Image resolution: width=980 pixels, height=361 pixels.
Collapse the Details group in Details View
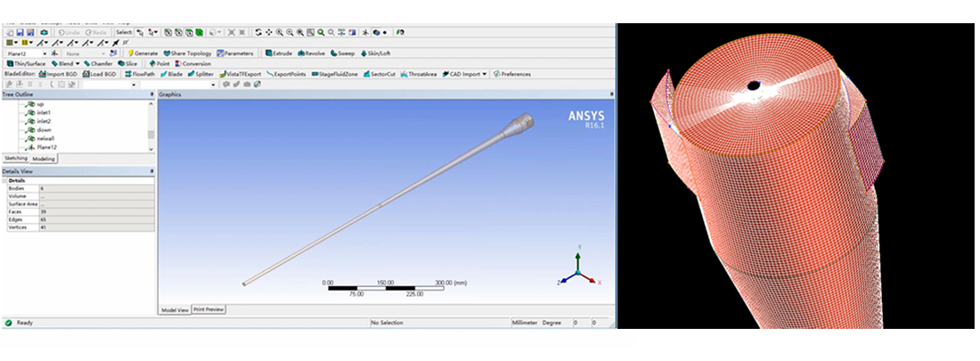point(4,181)
